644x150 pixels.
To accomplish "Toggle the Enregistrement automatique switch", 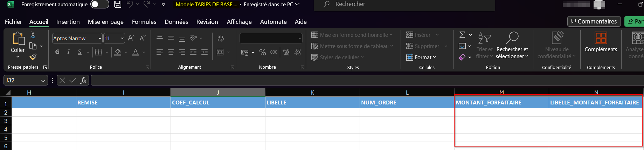I will (x=99, y=4).
